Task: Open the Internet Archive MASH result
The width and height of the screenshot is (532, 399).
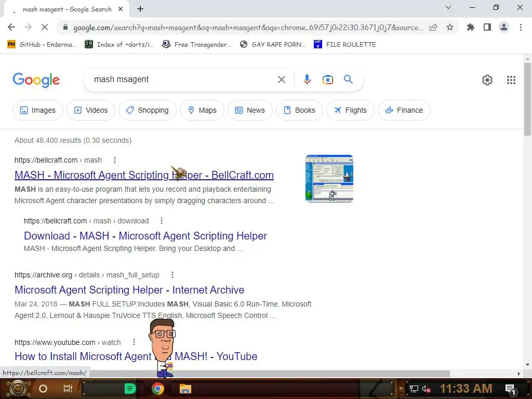Action: pyautogui.click(x=129, y=290)
